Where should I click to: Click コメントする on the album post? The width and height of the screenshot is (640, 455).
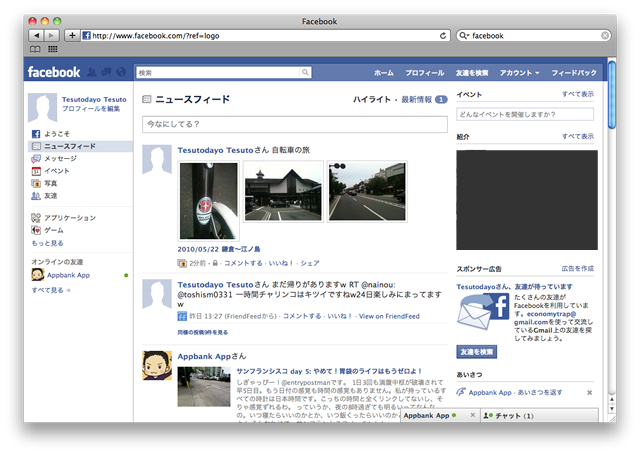point(243,263)
